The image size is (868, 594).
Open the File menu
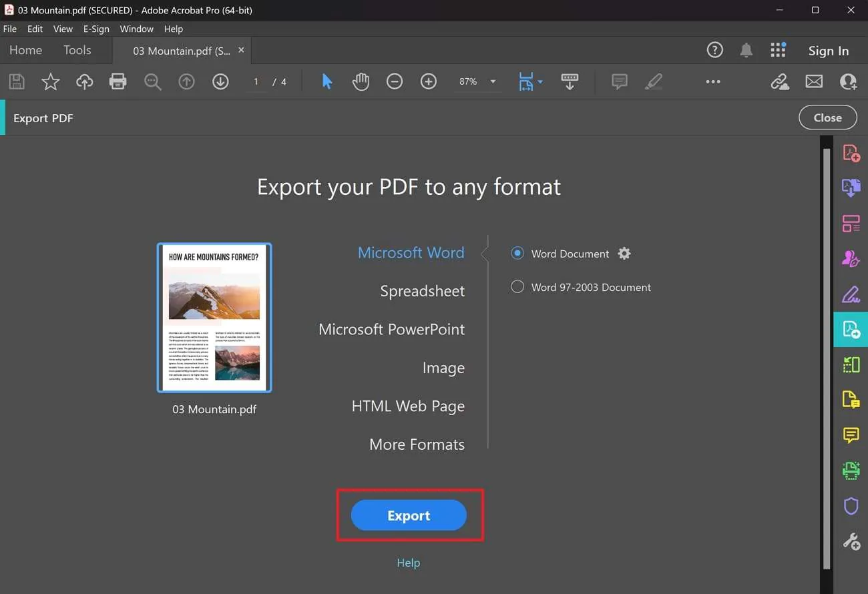coord(10,29)
